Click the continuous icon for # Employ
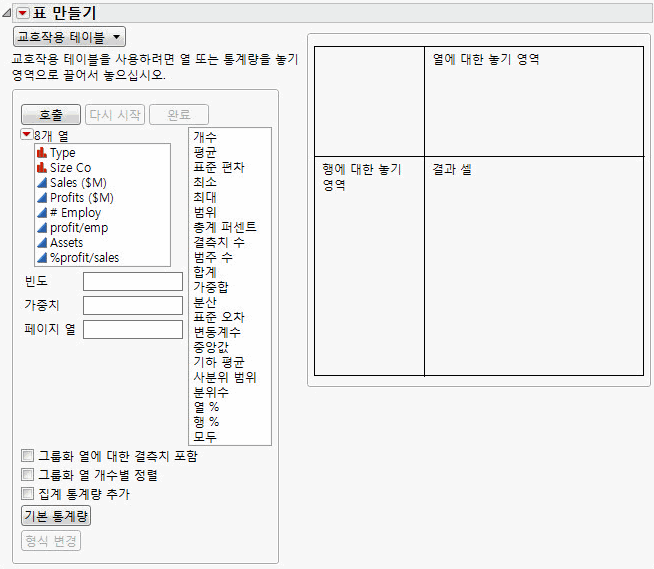This screenshot has width=654, height=569. pyautogui.click(x=42, y=213)
